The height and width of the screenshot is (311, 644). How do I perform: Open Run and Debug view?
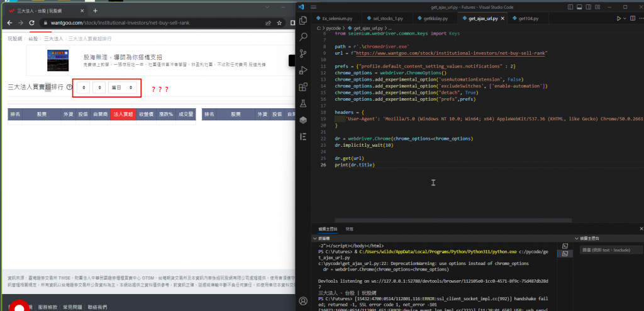pyautogui.click(x=303, y=71)
